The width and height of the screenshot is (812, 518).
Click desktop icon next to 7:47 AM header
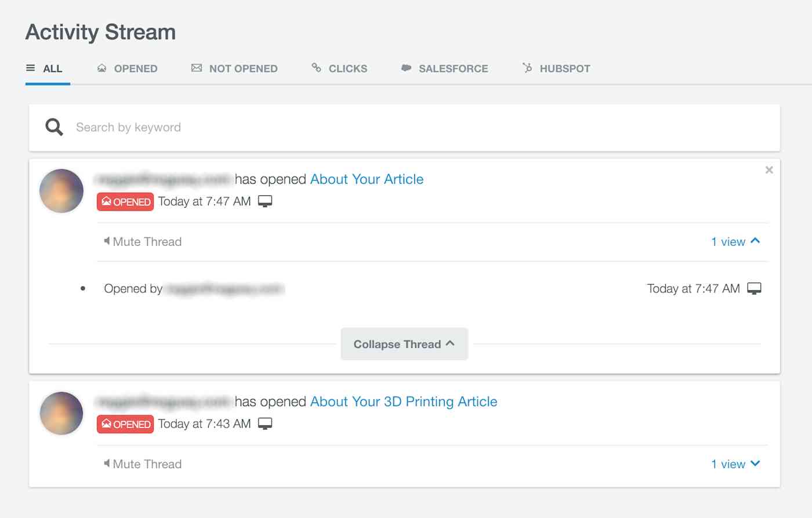click(x=265, y=201)
